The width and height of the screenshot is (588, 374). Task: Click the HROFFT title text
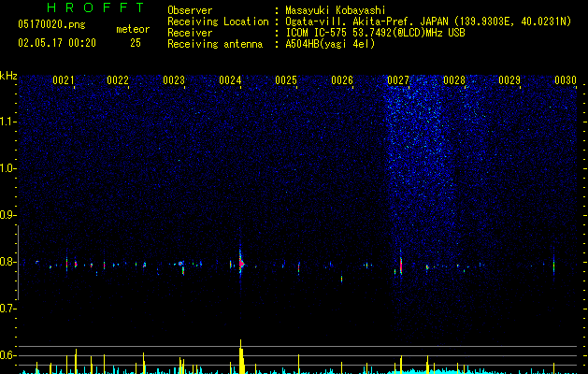[x=96, y=7]
